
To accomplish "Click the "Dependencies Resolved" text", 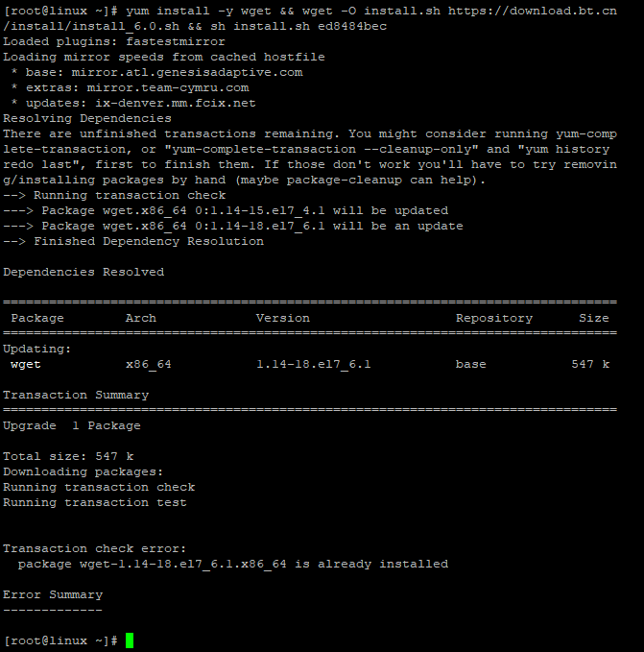I will coord(83,272).
